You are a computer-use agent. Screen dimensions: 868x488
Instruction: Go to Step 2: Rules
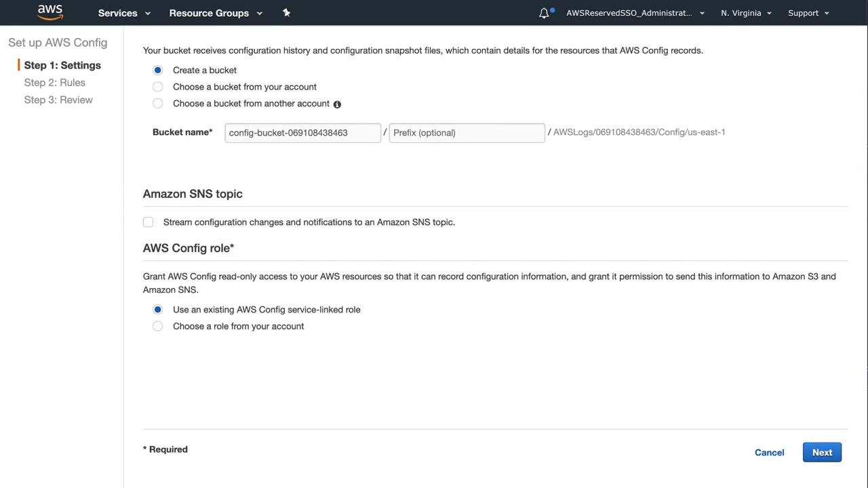click(x=55, y=83)
